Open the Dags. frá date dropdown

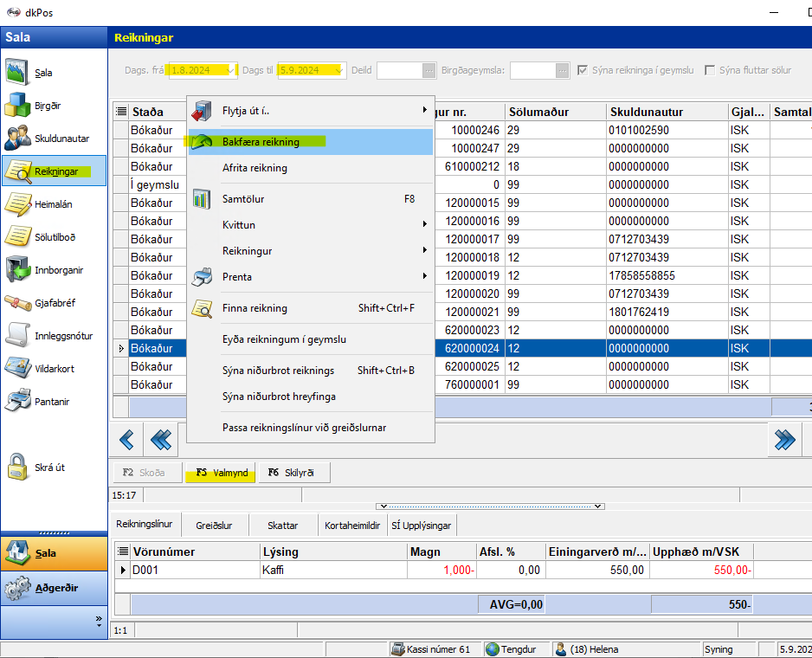point(230,70)
